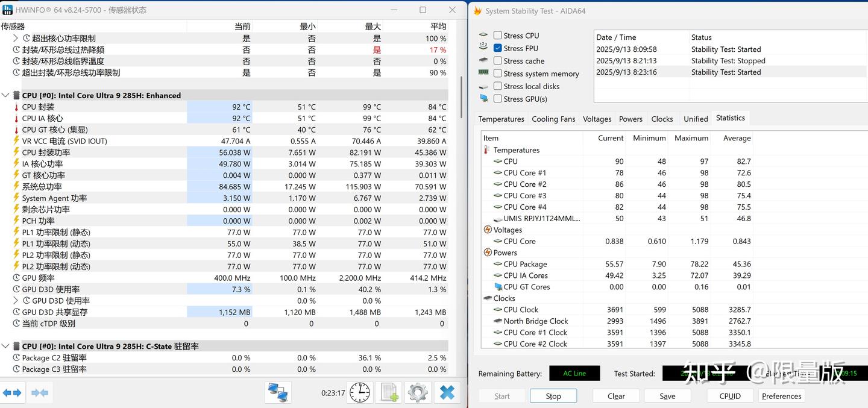Click the Save button

tap(667, 396)
